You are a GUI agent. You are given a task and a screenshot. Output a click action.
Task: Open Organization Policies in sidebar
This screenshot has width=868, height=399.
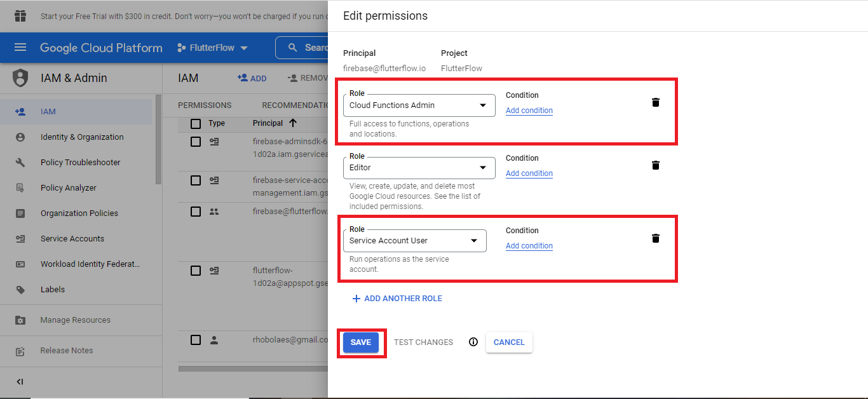76,213
